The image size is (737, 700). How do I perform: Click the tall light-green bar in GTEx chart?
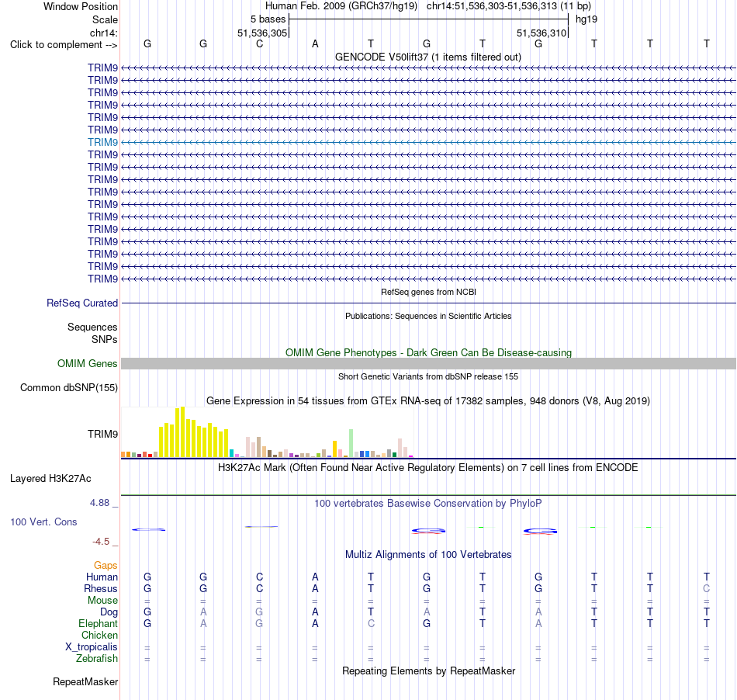(x=351, y=443)
